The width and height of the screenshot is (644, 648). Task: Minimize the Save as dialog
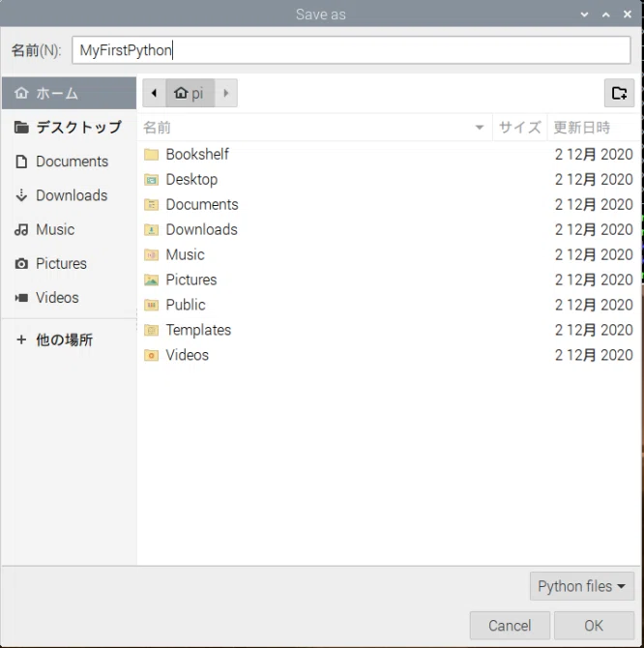[x=584, y=15]
